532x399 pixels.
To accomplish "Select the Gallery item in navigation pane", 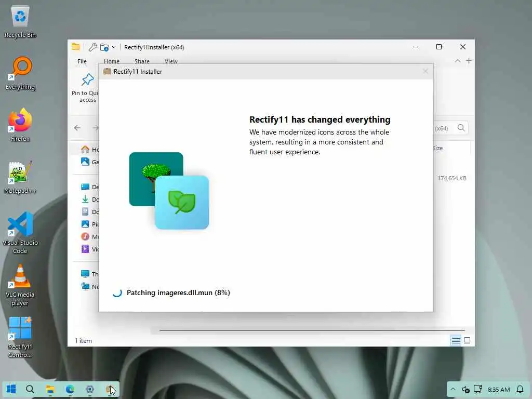I will pyautogui.click(x=89, y=162).
